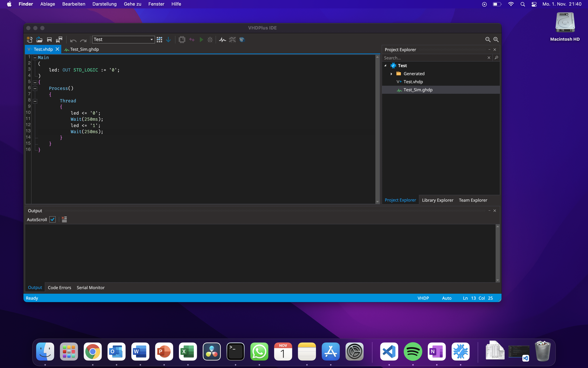This screenshot has width=588, height=368.
Task: Close the Test.vhdp tab
Action: click(57, 49)
